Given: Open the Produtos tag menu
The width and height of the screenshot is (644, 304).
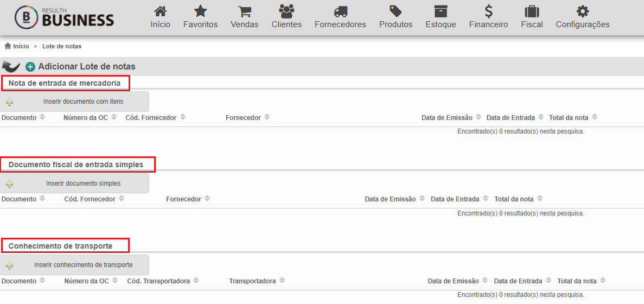Looking at the screenshot, I should click(396, 17).
